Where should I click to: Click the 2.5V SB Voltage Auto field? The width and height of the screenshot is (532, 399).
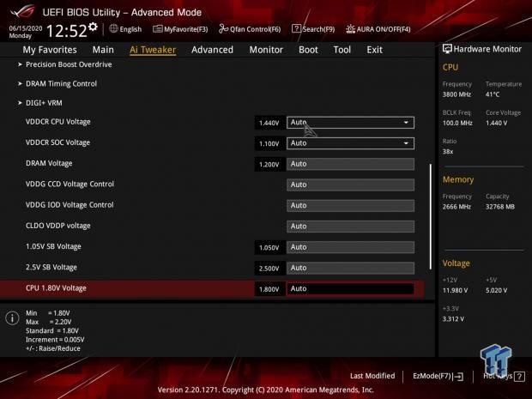350,268
